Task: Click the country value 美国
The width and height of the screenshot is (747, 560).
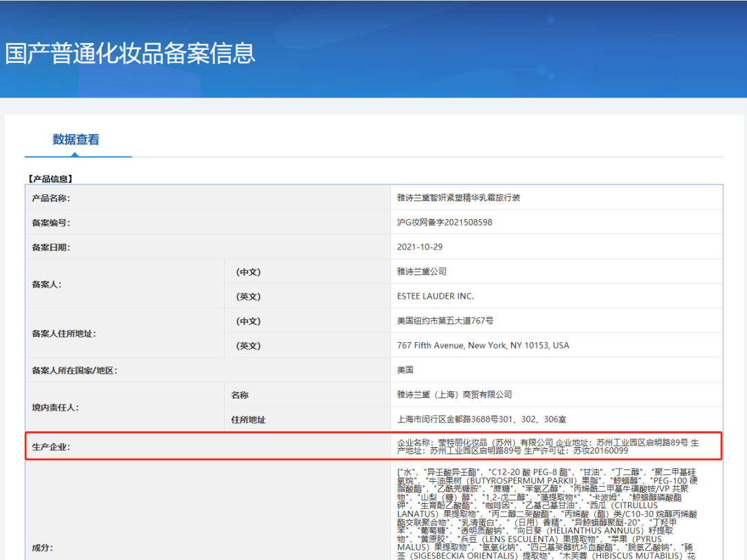Action: [x=405, y=370]
